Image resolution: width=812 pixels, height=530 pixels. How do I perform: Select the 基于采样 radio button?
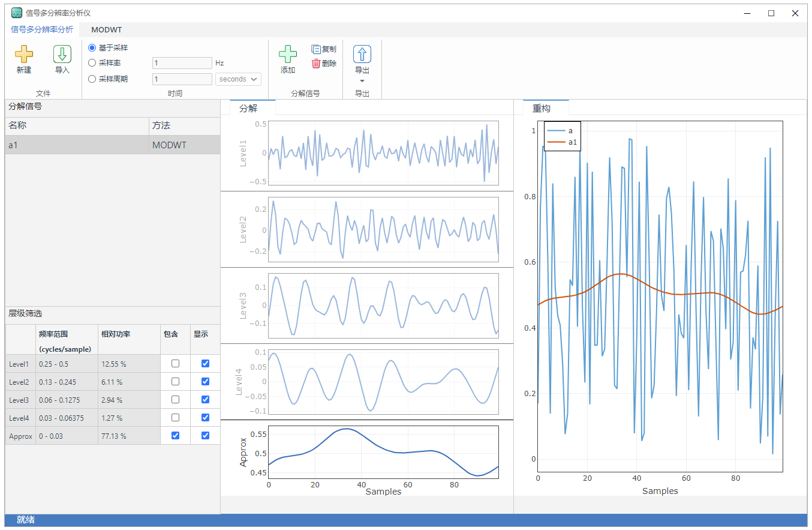pyautogui.click(x=92, y=48)
